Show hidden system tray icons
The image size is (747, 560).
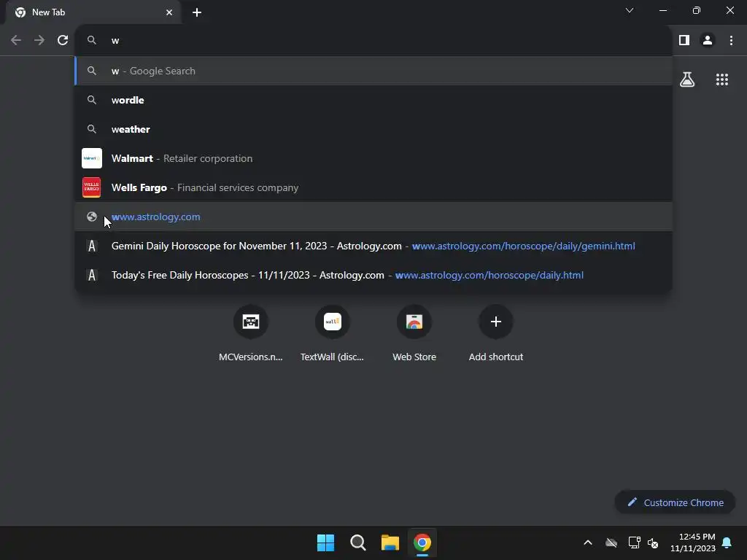(x=588, y=542)
